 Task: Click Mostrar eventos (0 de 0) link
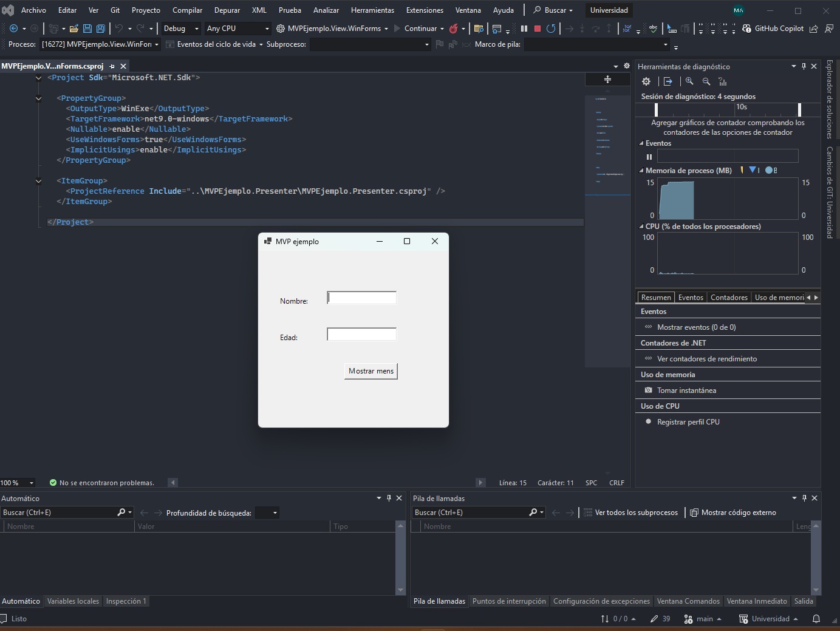[x=696, y=327]
